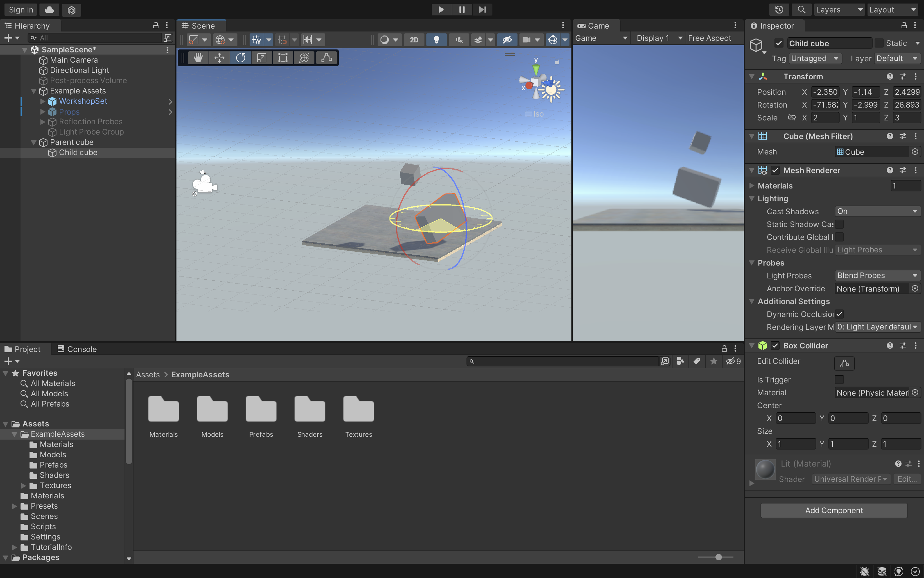Click the Add Component button
This screenshot has width=924, height=578.
coord(834,510)
